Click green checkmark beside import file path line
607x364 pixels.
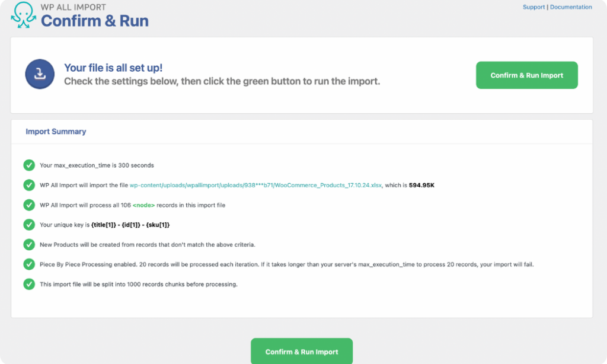click(x=29, y=185)
